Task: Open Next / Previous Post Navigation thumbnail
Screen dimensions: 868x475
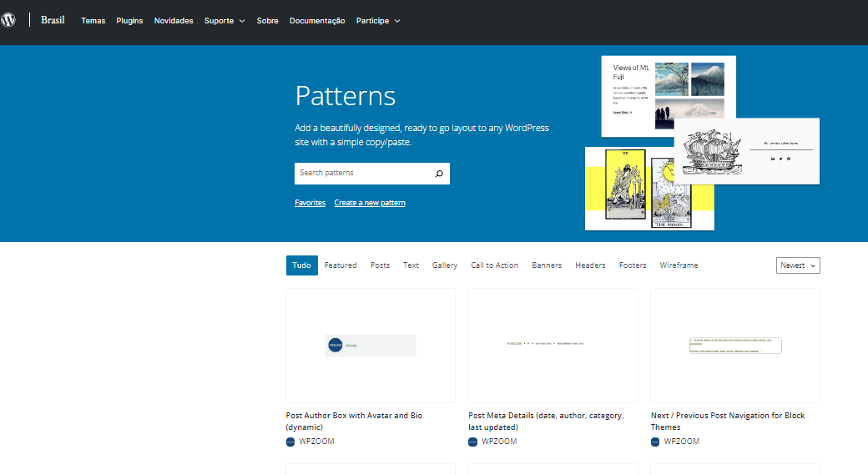Action: (735, 346)
